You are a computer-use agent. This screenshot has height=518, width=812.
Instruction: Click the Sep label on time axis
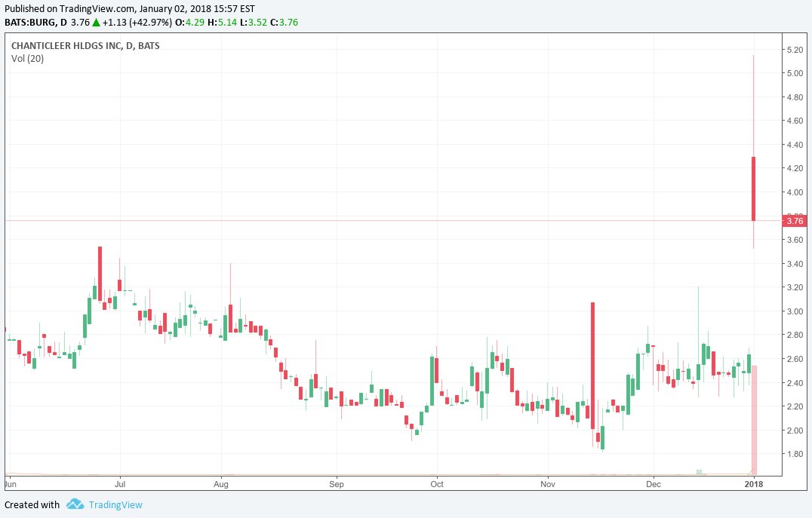pyautogui.click(x=337, y=484)
